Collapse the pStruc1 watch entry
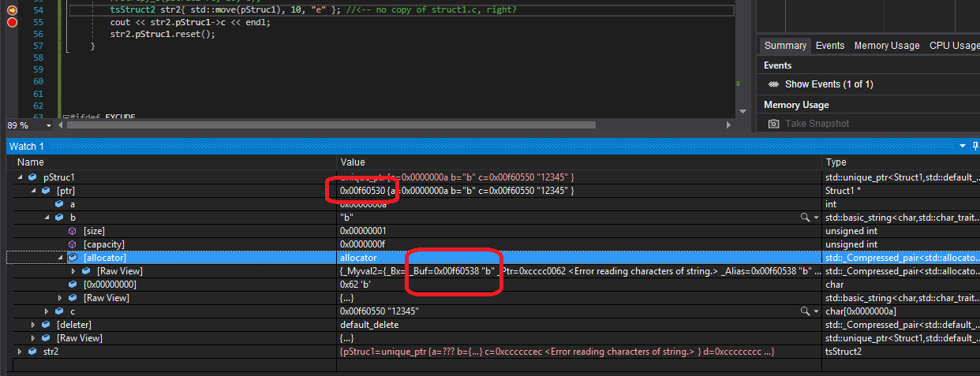This screenshot has width=980, height=376. (x=20, y=177)
